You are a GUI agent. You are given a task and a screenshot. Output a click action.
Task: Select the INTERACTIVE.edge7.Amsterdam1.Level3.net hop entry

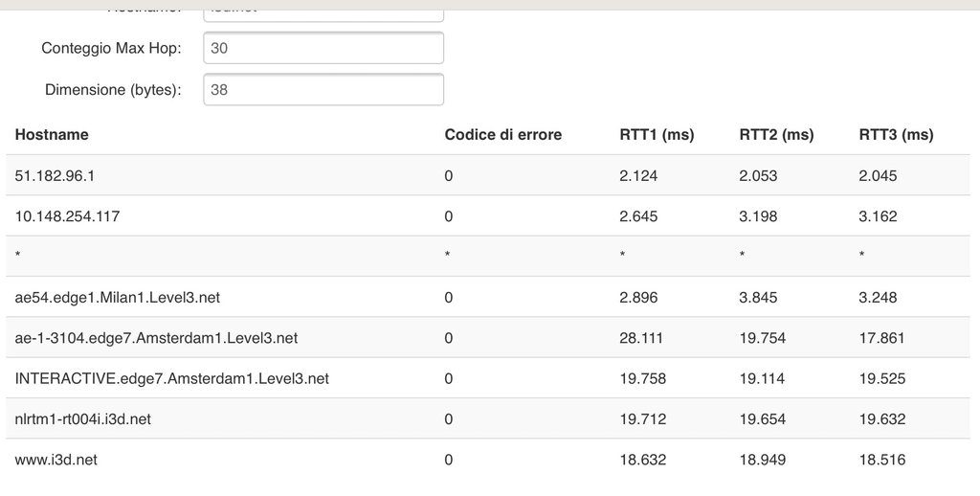pyautogui.click(x=171, y=379)
